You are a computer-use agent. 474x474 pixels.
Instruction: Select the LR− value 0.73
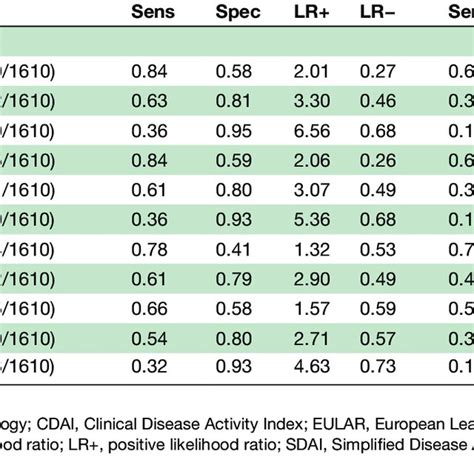[378, 366]
